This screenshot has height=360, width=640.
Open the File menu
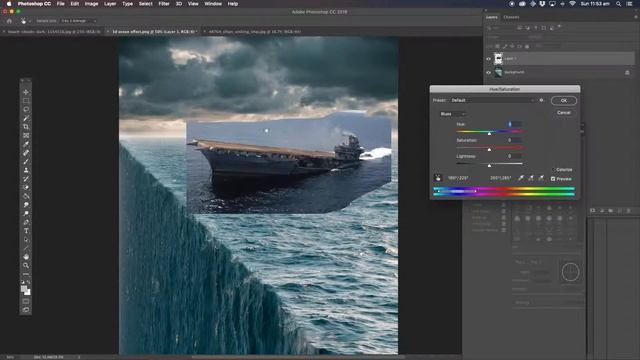pos(60,4)
